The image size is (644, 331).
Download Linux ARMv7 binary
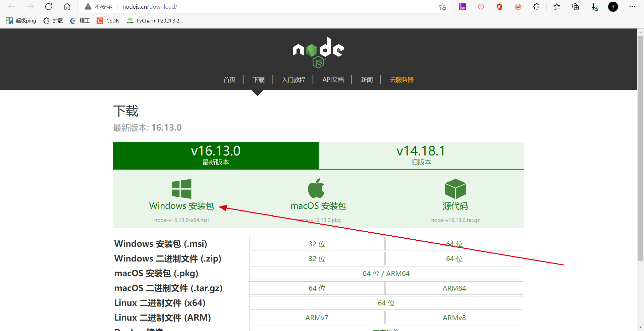pyautogui.click(x=317, y=318)
